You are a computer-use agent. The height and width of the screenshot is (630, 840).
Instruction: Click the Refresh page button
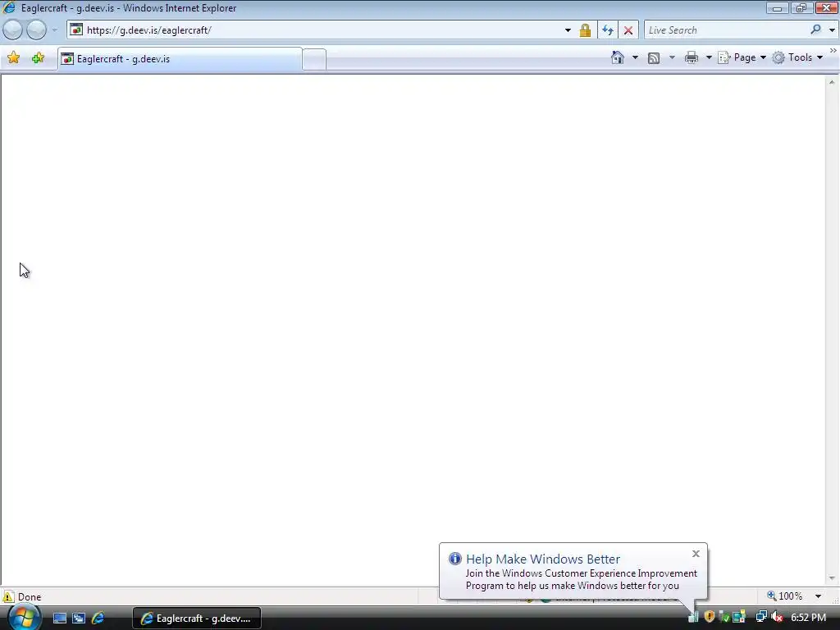608,30
